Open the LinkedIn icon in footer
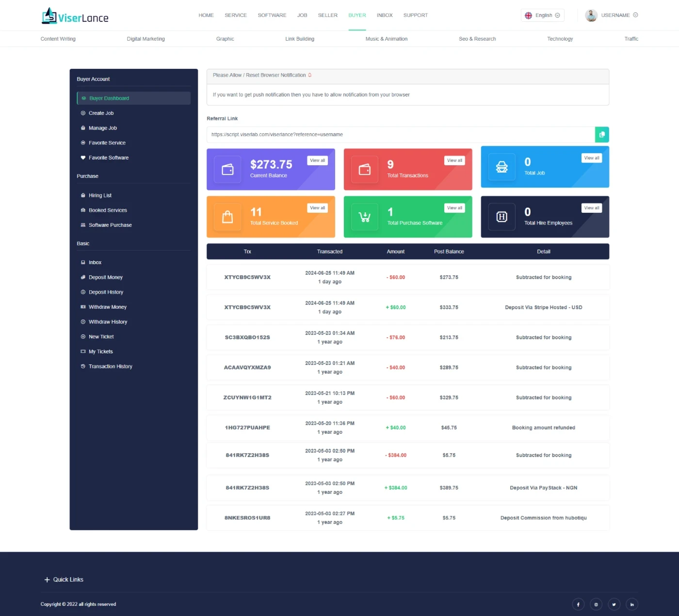This screenshot has width=679, height=616. pos(631,604)
